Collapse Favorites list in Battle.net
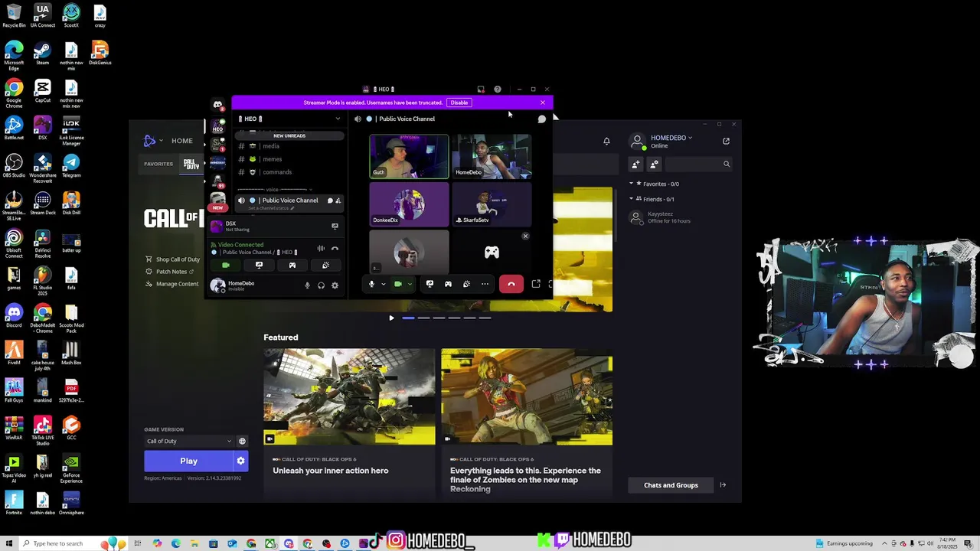This screenshot has height=551, width=980. [x=631, y=184]
